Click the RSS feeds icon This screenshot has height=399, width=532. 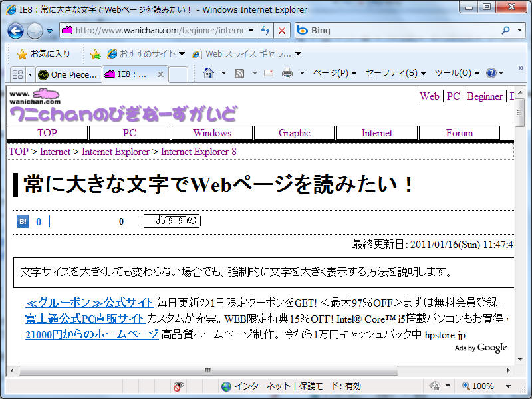pos(239,74)
